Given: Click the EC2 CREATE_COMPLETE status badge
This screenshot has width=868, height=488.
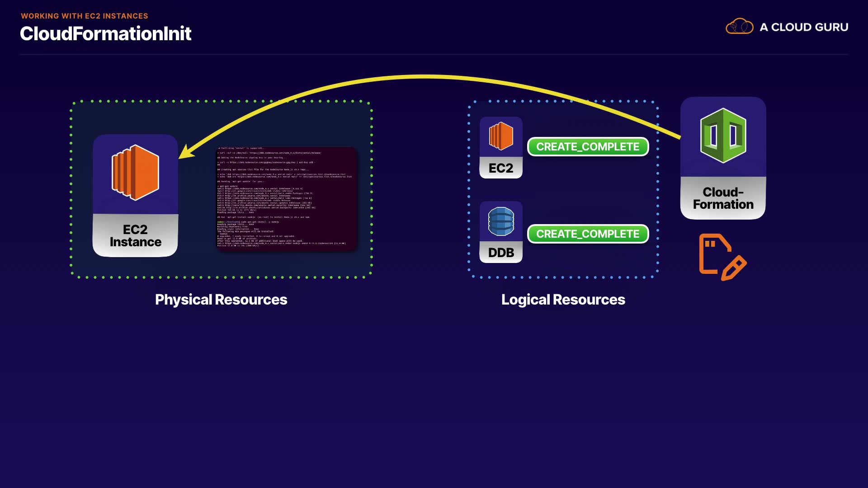Looking at the screenshot, I should tap(588, 147).
